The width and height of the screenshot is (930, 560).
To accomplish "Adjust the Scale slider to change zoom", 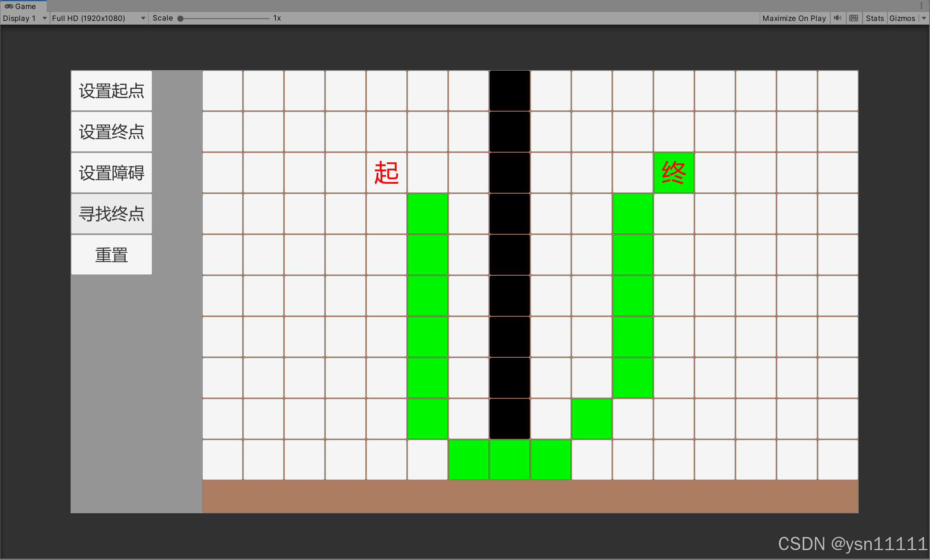I will click(180, 18).
